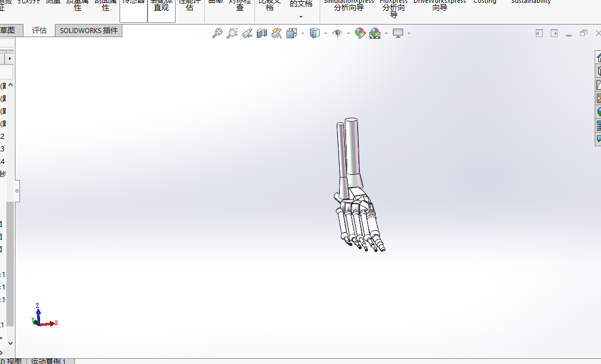Select the Zoom to Area tool
This screenshot has width=601, height=364.
(x=232, y=33)
